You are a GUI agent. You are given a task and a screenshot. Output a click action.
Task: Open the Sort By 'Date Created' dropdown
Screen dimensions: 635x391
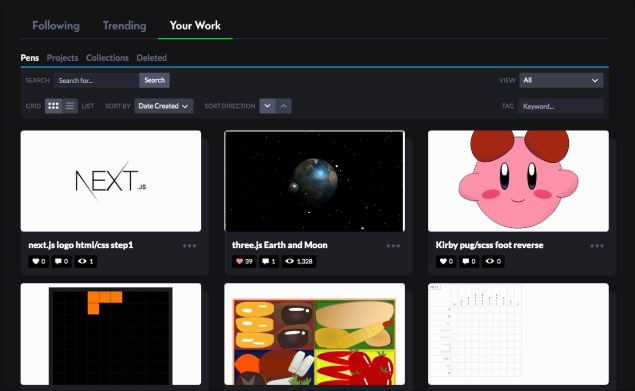point(164,106)
